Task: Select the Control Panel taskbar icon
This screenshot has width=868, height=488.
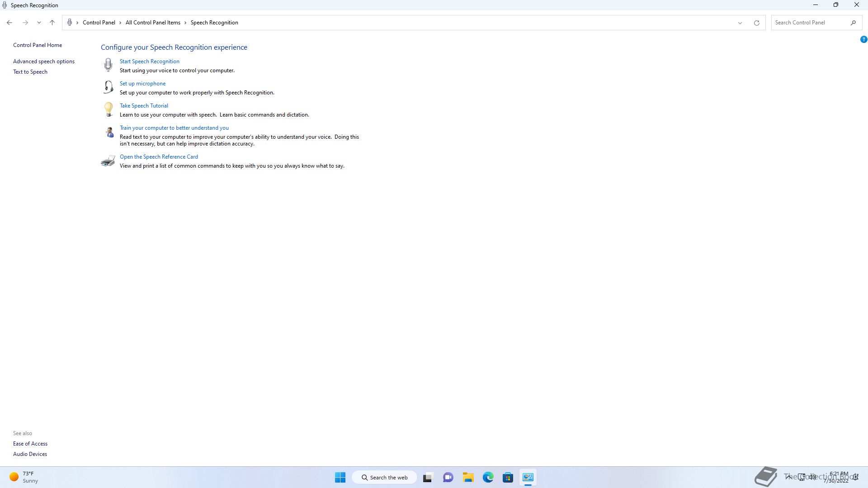Action: click(528, 477)
